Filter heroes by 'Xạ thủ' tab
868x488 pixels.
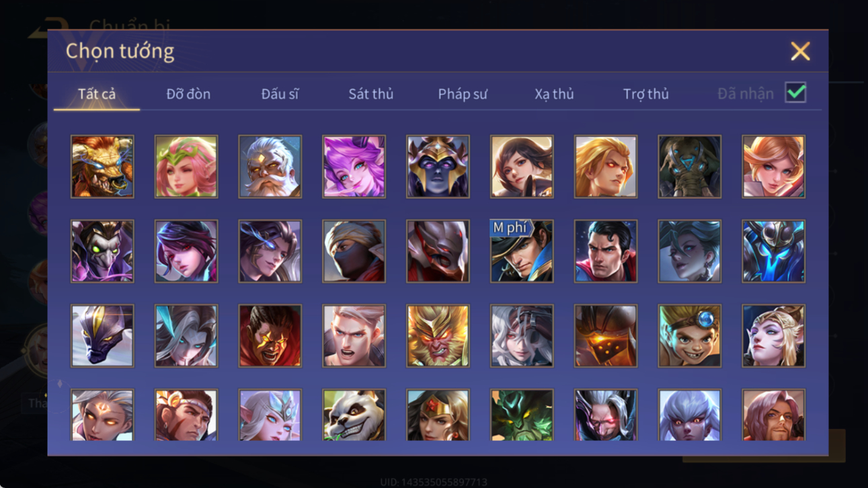pos(554,94)
